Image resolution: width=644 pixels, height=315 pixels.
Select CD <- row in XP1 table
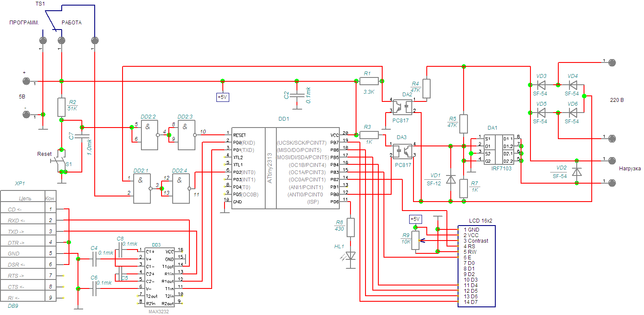click(29, 209)
